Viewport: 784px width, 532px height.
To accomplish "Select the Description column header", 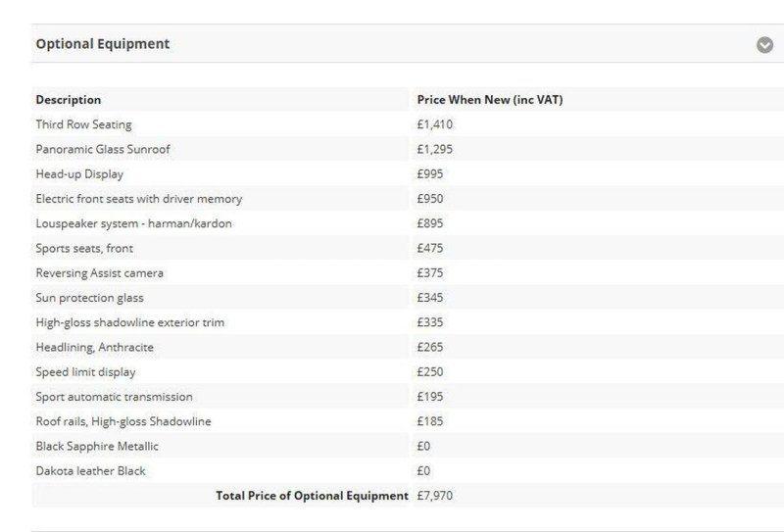I will [69, 100].
